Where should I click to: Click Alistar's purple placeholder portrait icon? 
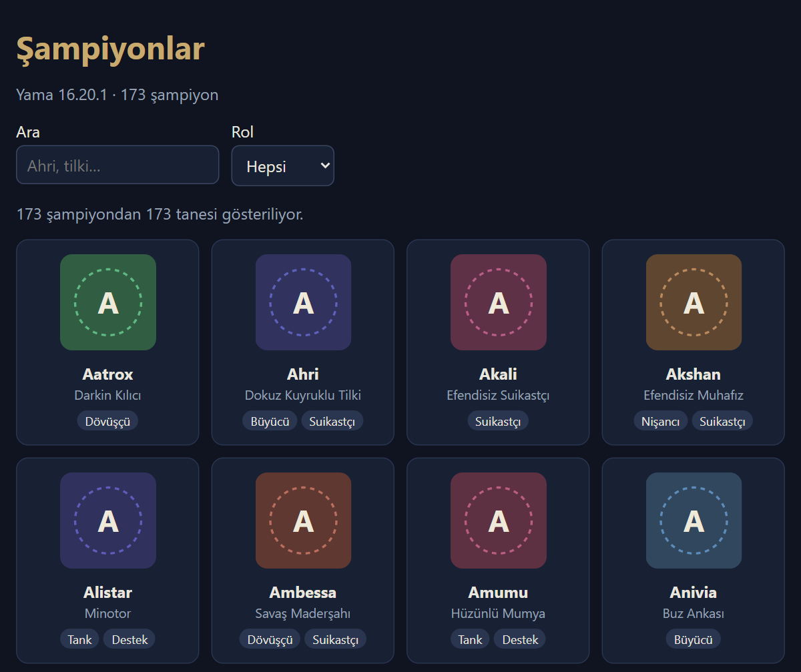108,521
